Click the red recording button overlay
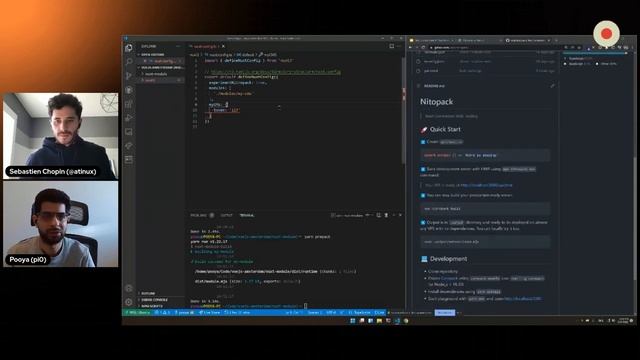The width and height of the screenshot is (640, 360). [x=606, y=33]
